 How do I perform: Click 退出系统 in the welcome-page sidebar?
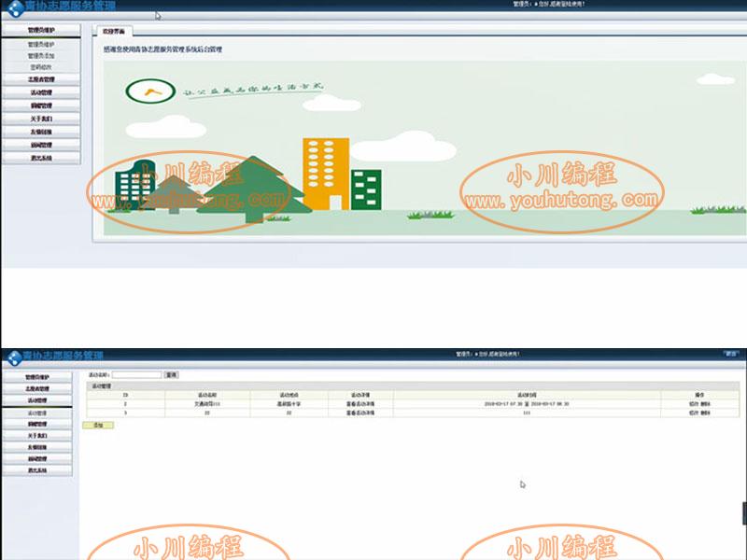coord(41,158)
